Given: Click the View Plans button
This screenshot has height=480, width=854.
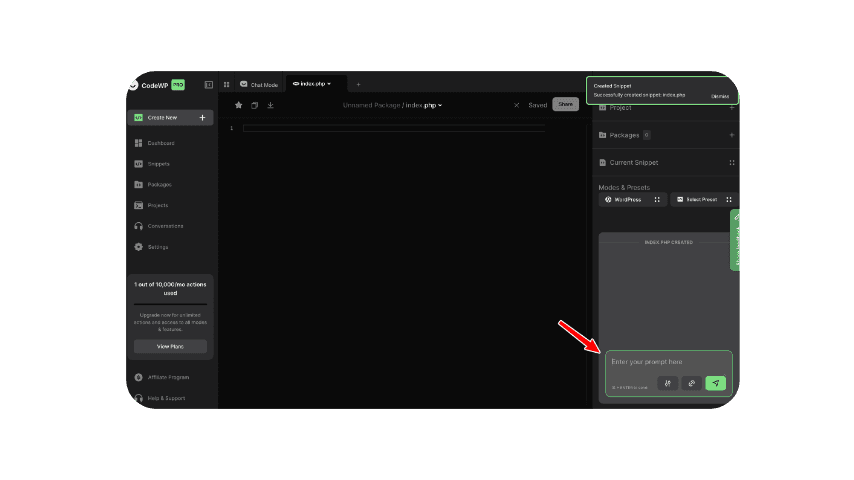Looking at the screenshot, I should tap(170, 346).
